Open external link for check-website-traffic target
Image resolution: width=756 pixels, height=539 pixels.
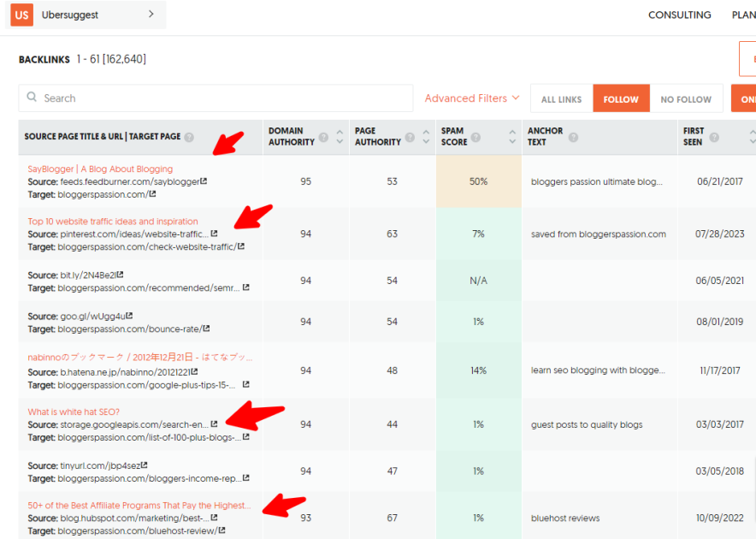tap(241, 246)
